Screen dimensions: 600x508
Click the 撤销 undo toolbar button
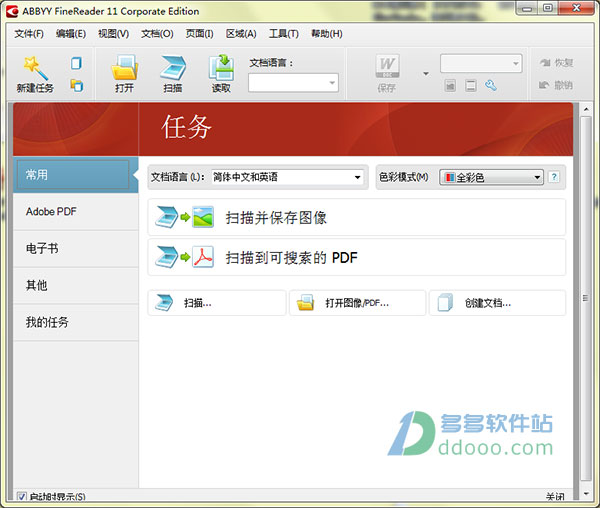coord(556,85)
